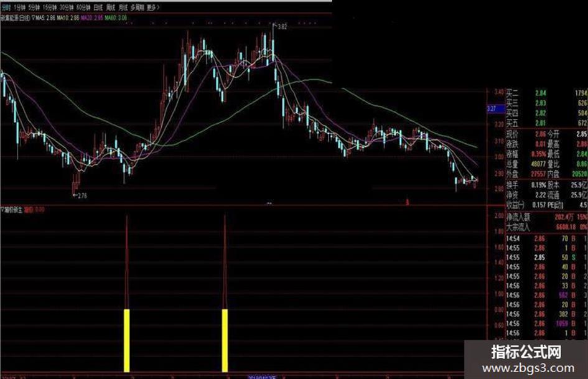The image size is (588, 379).
Task: Click the 3.82 high price marker
Action: click(282, 27)
